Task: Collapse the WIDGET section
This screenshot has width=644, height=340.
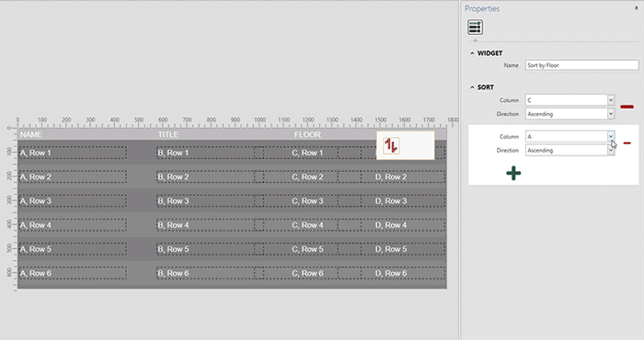Action: point(472,53)
